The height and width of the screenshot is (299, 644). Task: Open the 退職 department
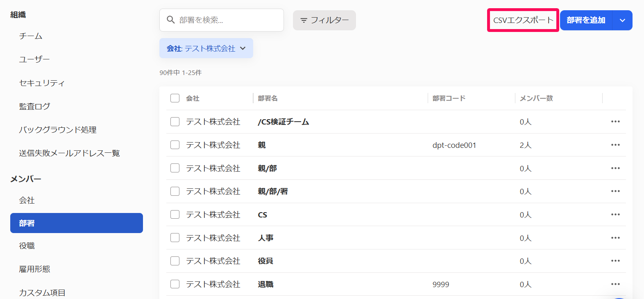(x=265, y=284)
